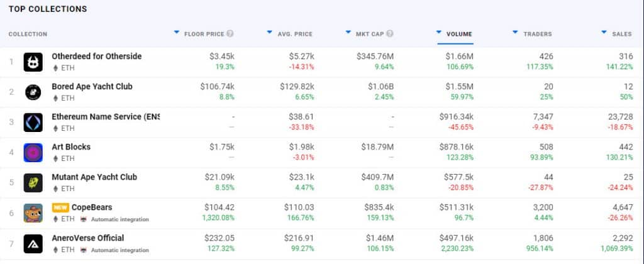This screenshot has height=264, width=644.
Task: Select the 7,347 traders value
Action: [543, 117]
